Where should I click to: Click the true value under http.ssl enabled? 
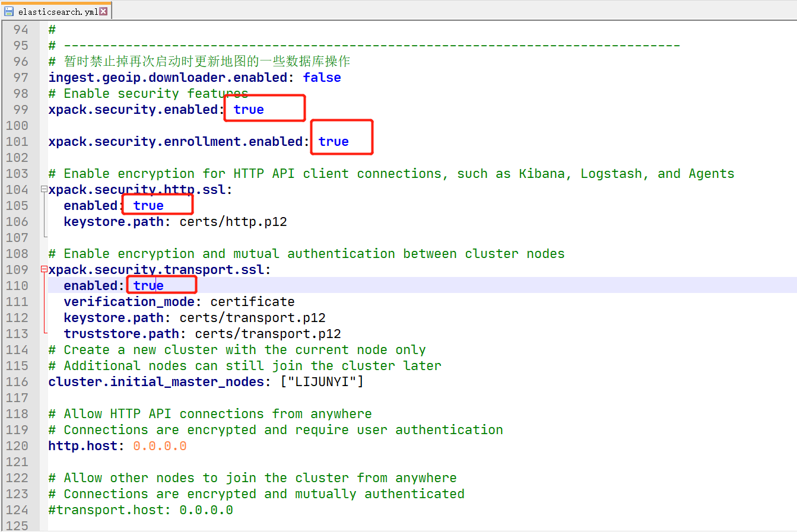point(148,206)
